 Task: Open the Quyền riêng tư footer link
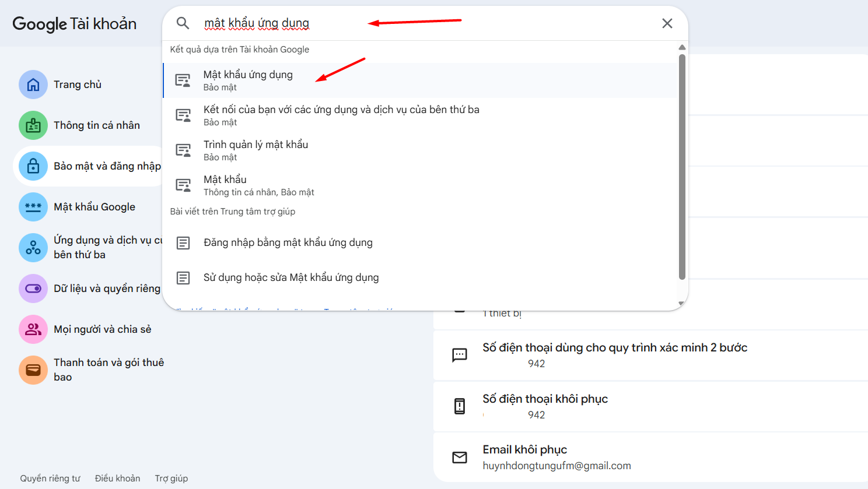50,479
